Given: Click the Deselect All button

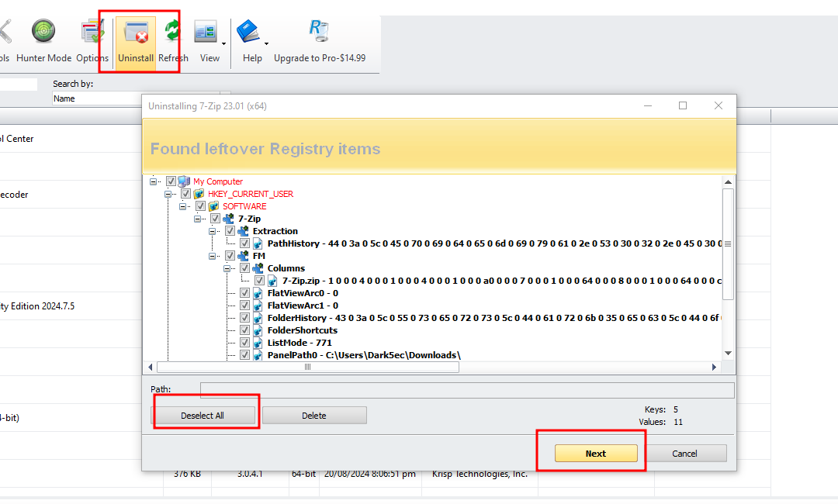Looking at the screenshot, I should (x=203, y=416).
